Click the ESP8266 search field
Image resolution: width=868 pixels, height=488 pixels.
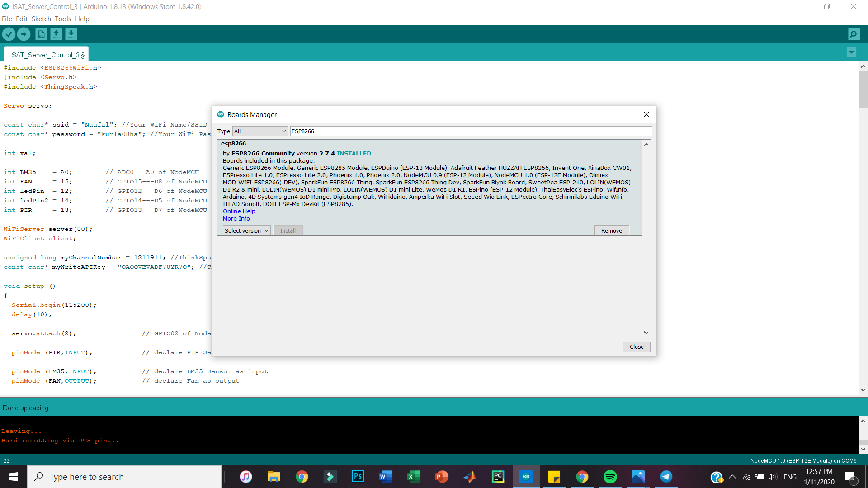470,131
